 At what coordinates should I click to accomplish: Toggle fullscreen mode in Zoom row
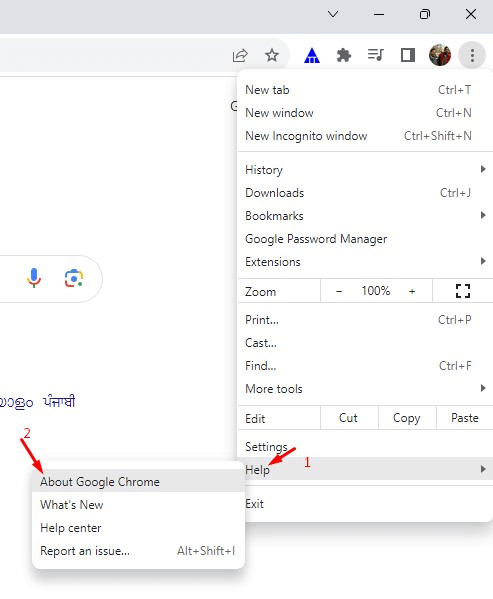point(463,291)
